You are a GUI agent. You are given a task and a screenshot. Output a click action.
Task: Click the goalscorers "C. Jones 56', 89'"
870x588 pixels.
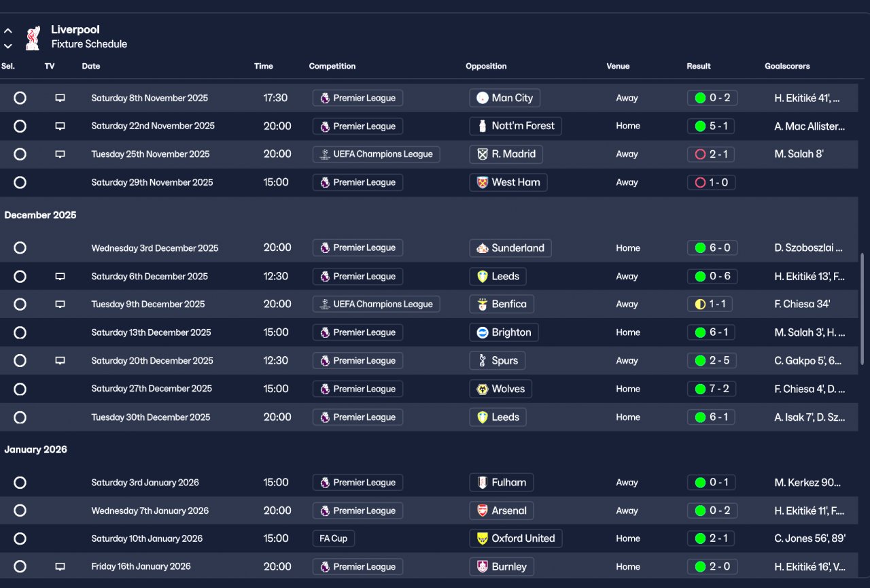pyautogui.click(x=810, y=538)
